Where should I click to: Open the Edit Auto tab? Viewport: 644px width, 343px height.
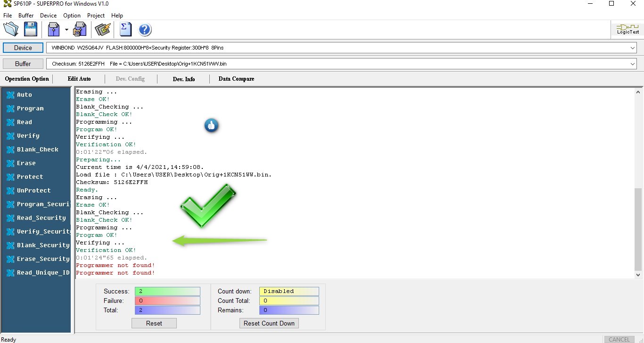tap(79, 79)
